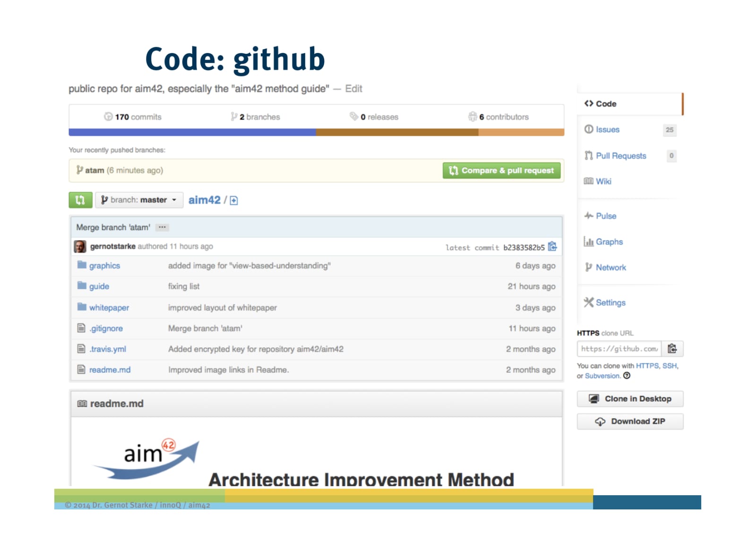
Task: Click the Graphs bar chart icon
Action: point(589,241)
